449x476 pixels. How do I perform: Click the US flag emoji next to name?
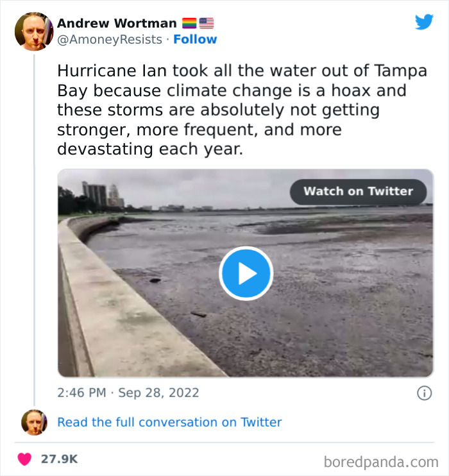[x=207, y=24]
